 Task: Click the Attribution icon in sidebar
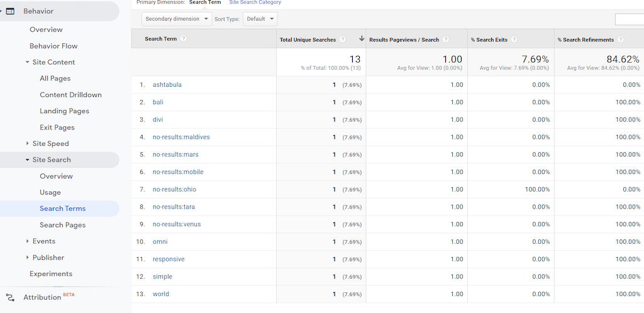10,297
